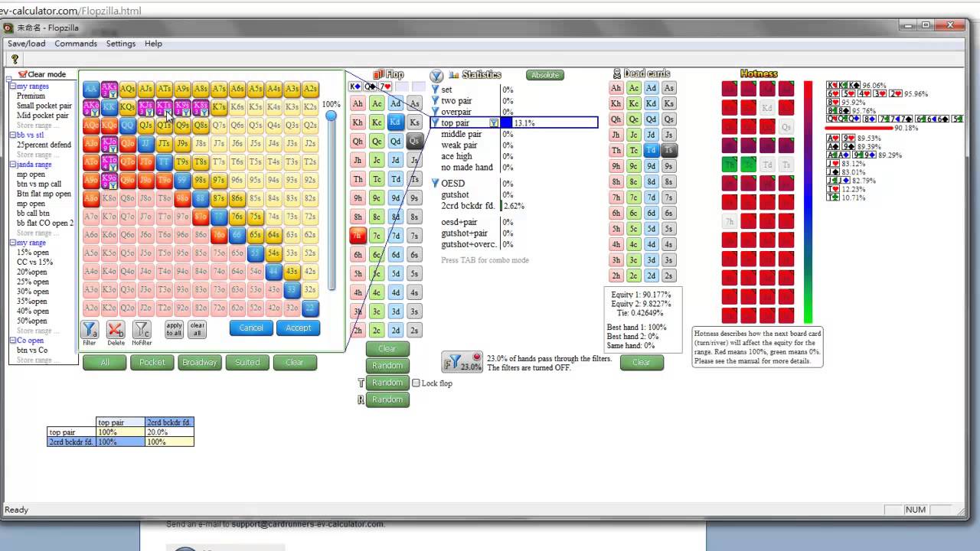The height and width of the screenshot is (551, 980).
Task: Toggle the filter box in top pair row
Action: coord(494,122)
